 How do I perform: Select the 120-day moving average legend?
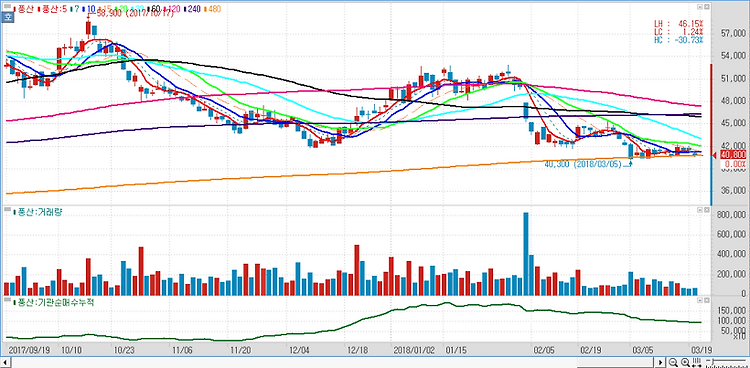click(171, 9)
